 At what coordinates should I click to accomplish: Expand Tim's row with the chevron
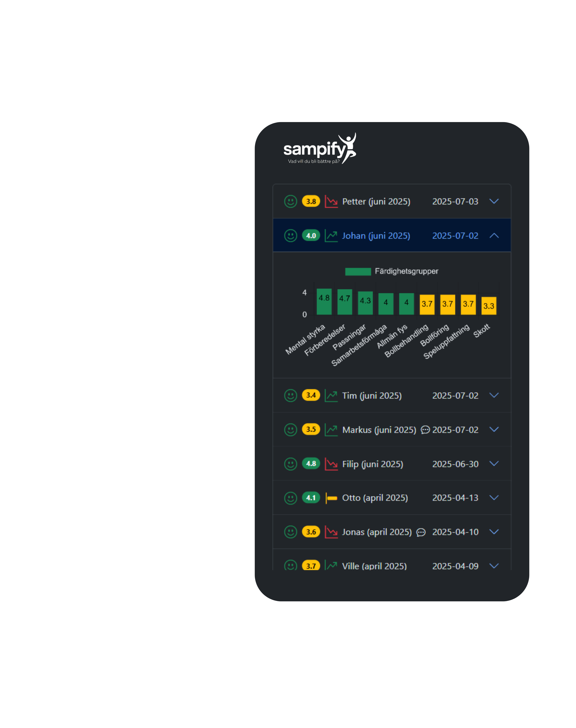click(x=494, y=395)
